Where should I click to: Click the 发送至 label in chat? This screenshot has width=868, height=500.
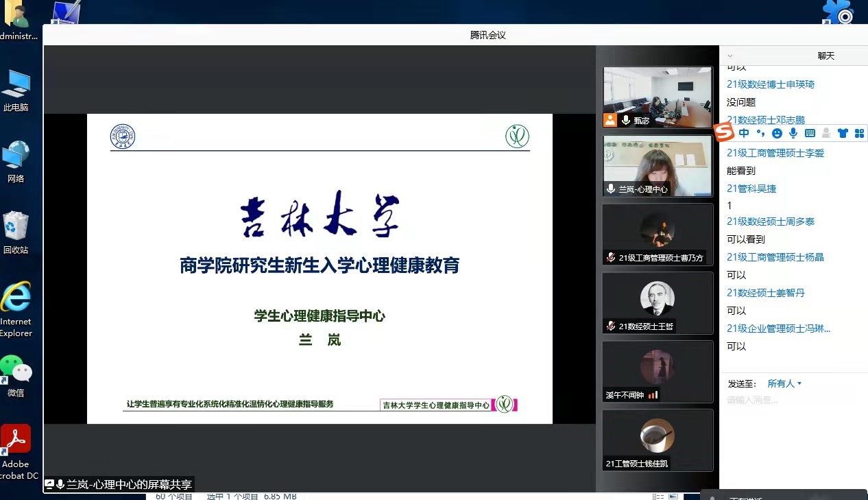tap(742, 383)
